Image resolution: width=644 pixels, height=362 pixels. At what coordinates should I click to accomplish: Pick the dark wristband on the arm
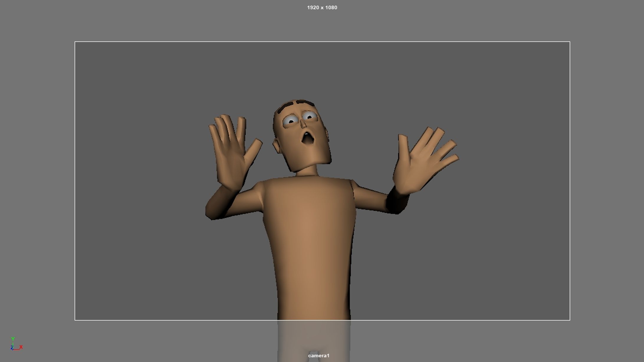tap(397, 200)
